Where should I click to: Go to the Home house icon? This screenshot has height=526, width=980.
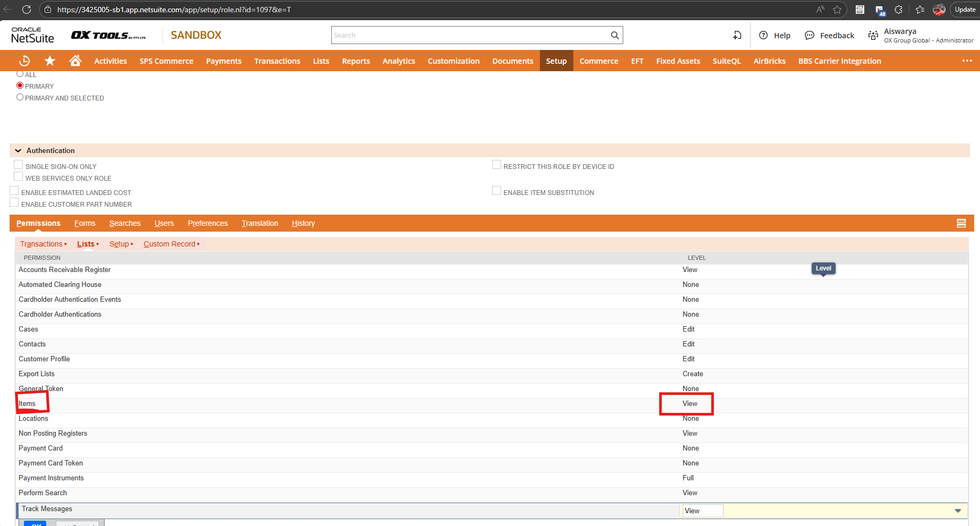coord(75,61)
